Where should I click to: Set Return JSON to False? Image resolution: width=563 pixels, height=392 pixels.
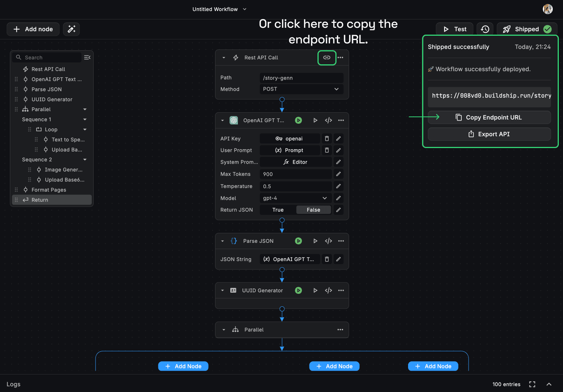313,210
